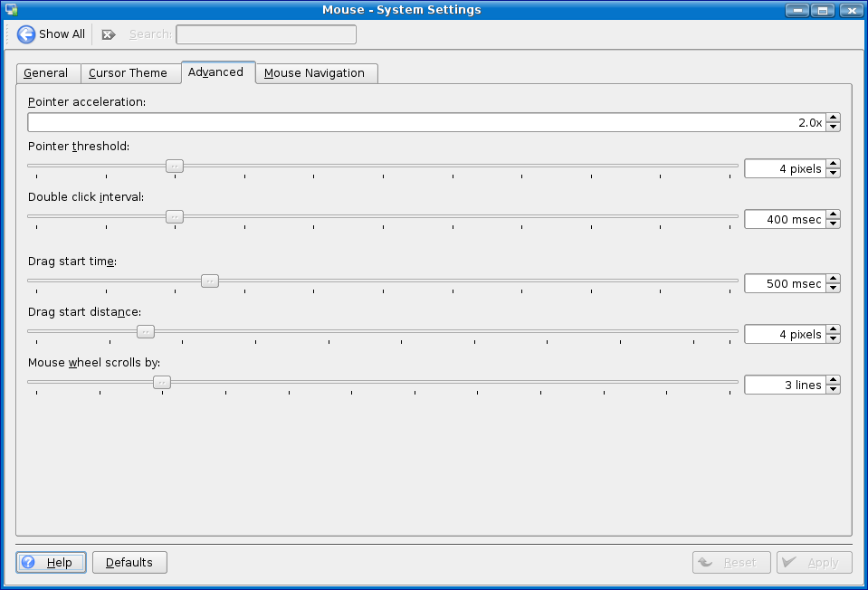
Task: Select the Mouse Navigation tab
Action: coord(314,73)
